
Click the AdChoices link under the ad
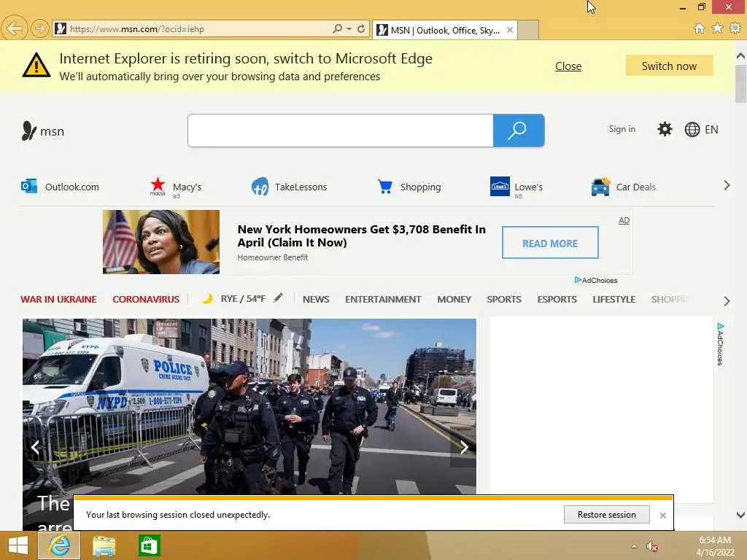click(x=596, y=280)
